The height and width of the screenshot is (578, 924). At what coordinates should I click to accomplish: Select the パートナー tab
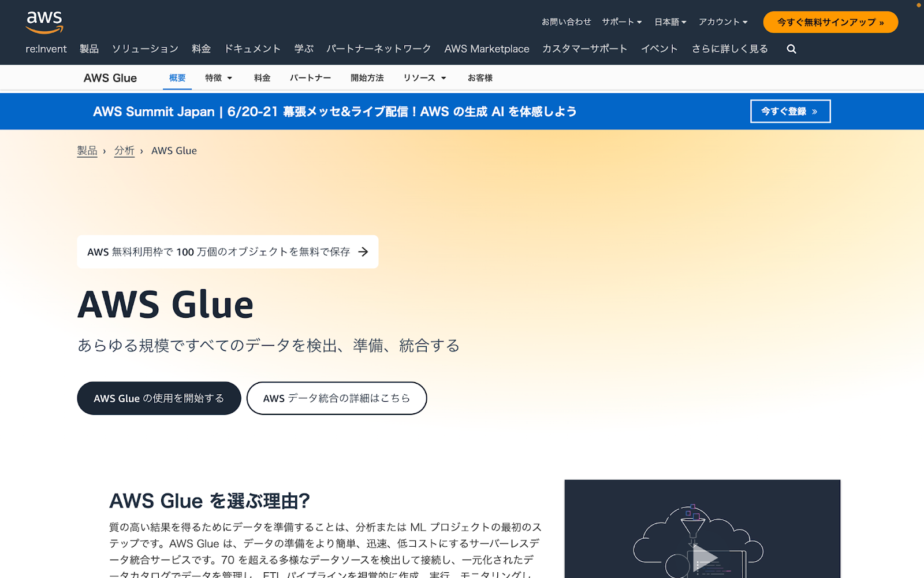pos(311,78)
